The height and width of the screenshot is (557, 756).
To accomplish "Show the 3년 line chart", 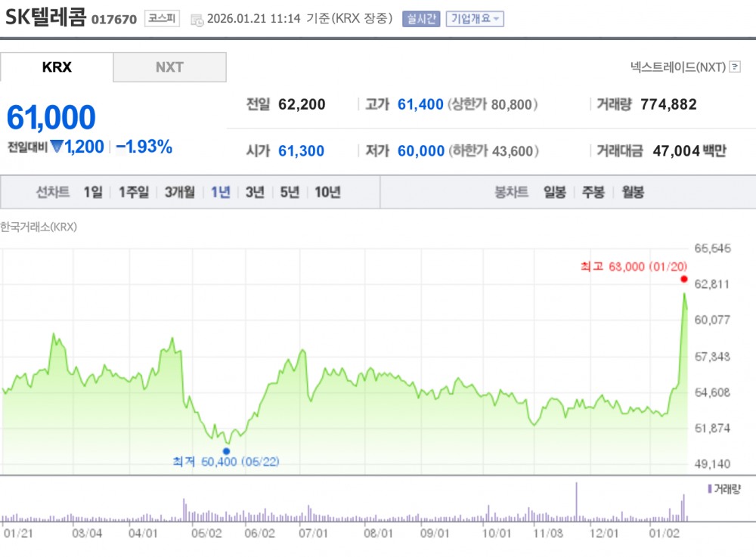I will coord(255,192).
